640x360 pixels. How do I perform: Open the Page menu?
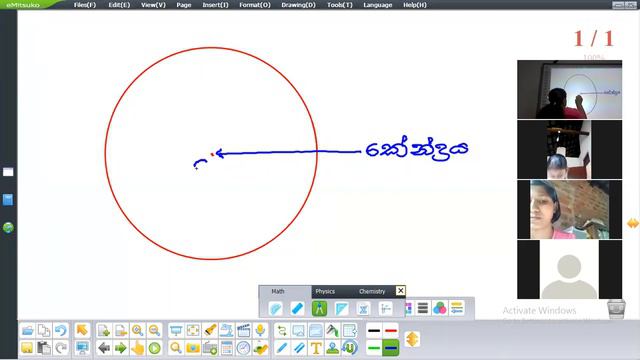(184, 5)
